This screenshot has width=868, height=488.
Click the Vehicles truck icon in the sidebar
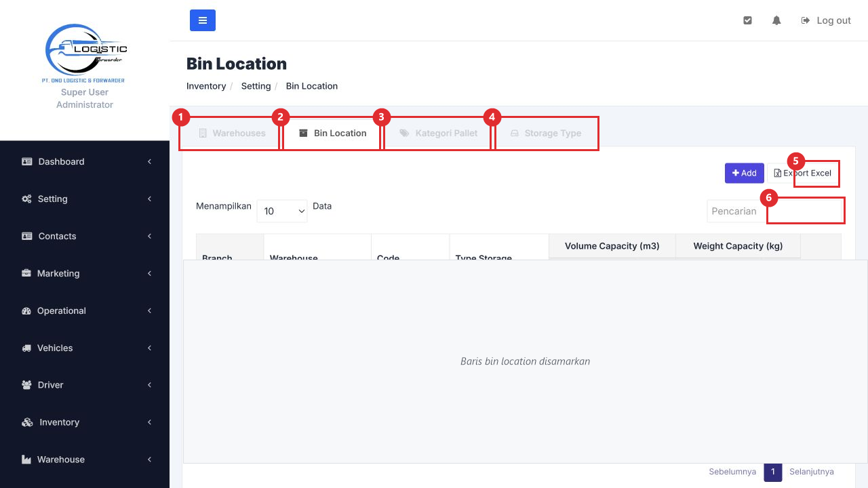pyautogui.click(x=26, y=348)
